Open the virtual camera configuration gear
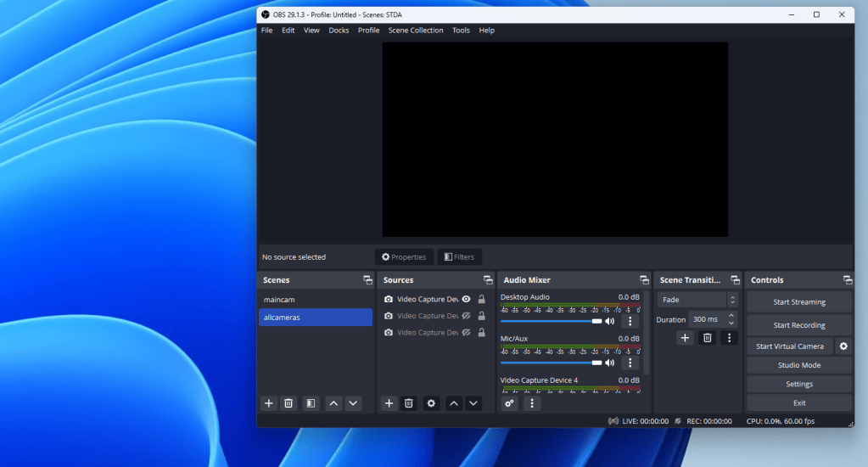This screenshot has height=467, width=868. click(x=843, y=346)
